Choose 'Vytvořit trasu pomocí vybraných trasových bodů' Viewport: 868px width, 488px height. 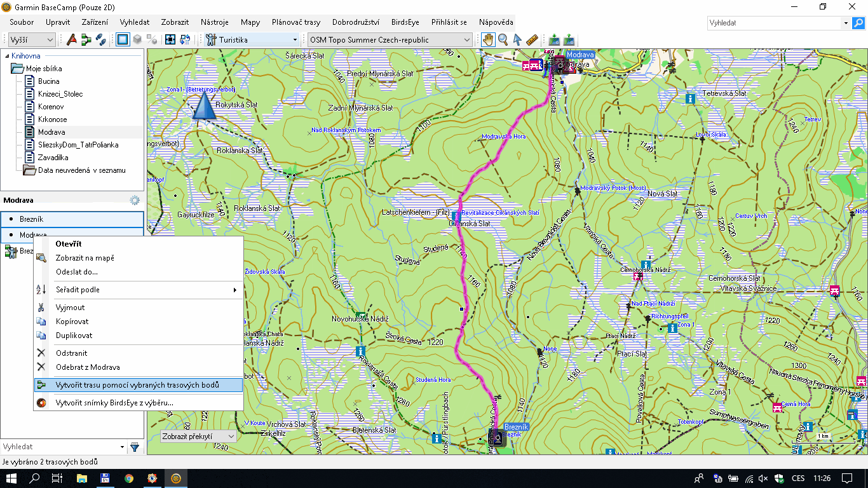coord(137,385)
